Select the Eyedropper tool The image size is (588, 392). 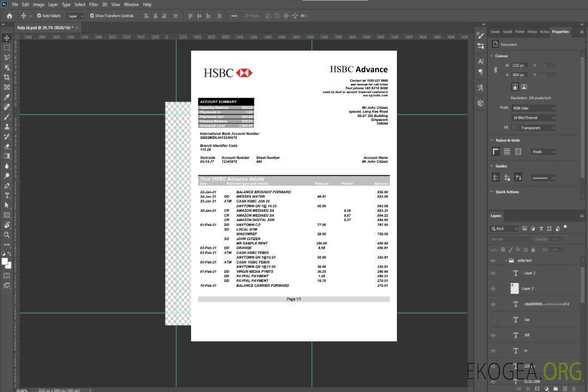tap(7, 97)
